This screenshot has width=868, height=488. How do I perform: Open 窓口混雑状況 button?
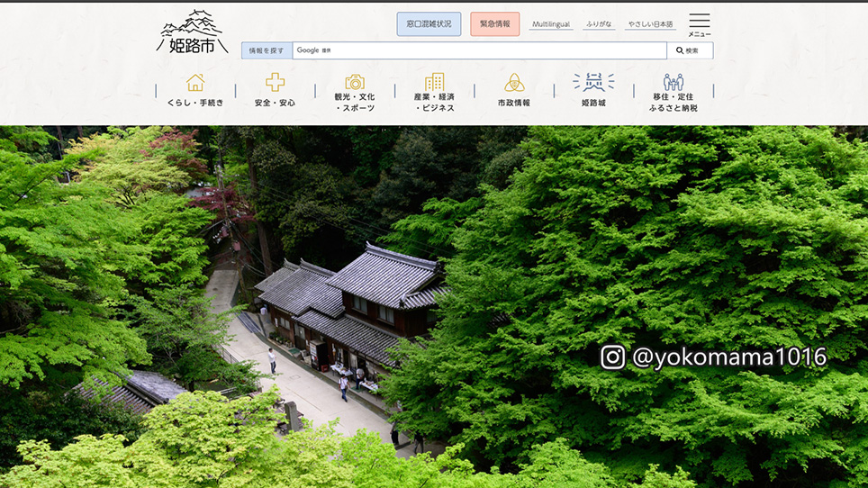click(x=429, y=23)
